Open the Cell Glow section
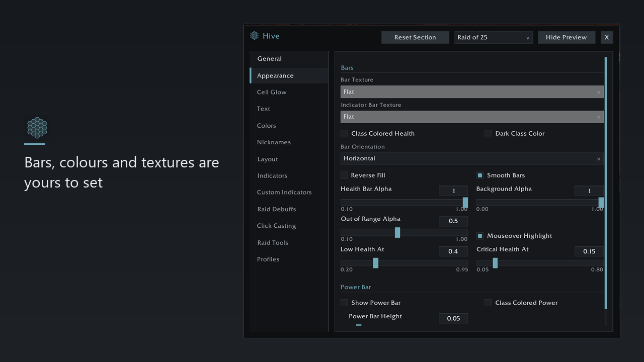This screenshot has height=362, width=644. tap(289, 92)
